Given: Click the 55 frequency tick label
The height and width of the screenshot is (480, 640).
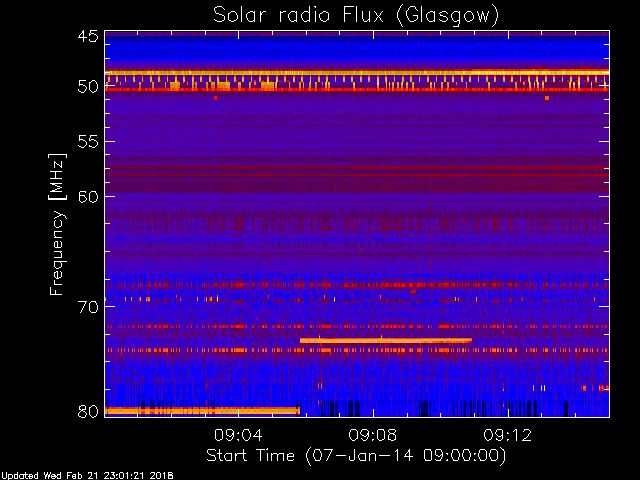Looking at the screenshot, I should pos(88,142).
